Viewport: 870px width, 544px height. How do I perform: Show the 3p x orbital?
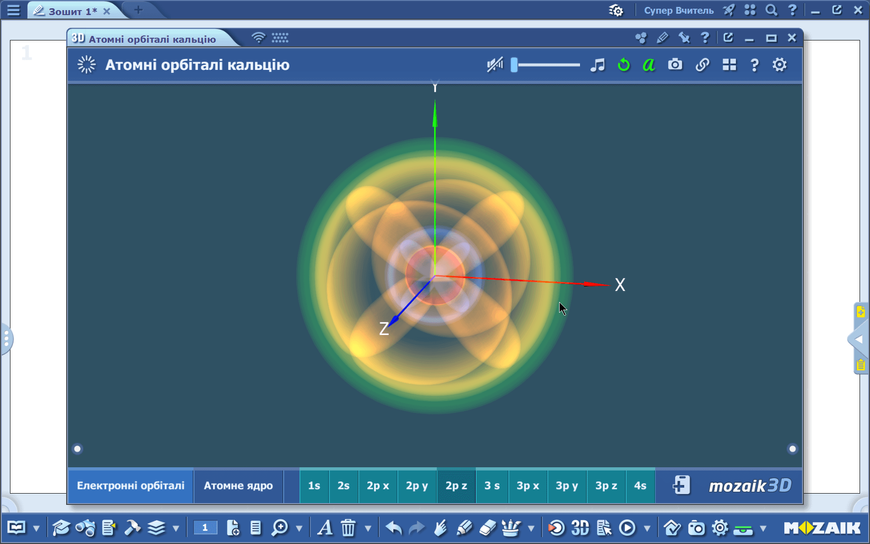[528, 486]
